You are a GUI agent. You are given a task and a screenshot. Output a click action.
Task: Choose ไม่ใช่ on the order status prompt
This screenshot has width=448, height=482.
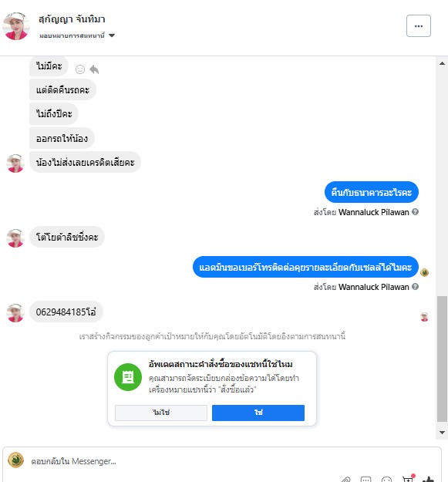coord(161,413)
